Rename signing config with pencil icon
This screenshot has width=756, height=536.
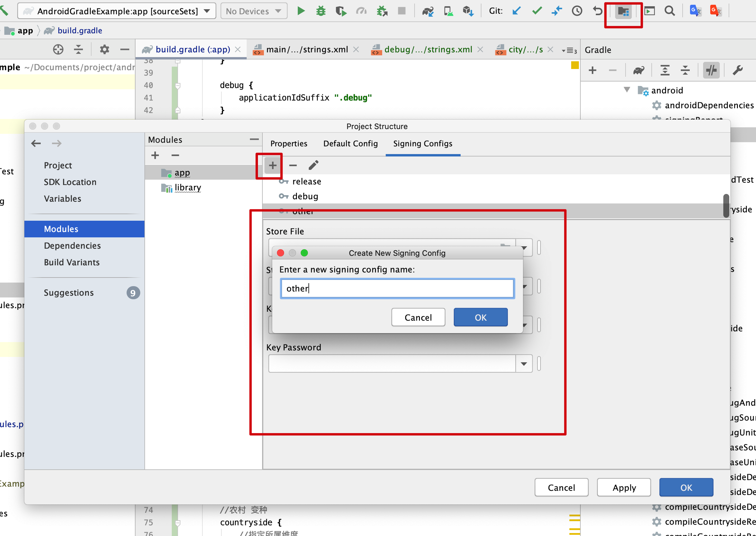pos(313,165)
